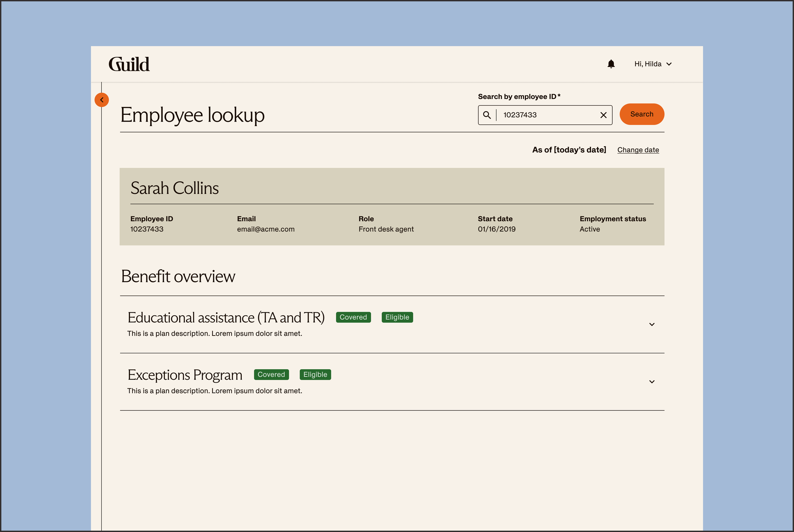Viewport: 794px width, 532px height.
Task: Click the Change date link
Action: coord(638,150)
